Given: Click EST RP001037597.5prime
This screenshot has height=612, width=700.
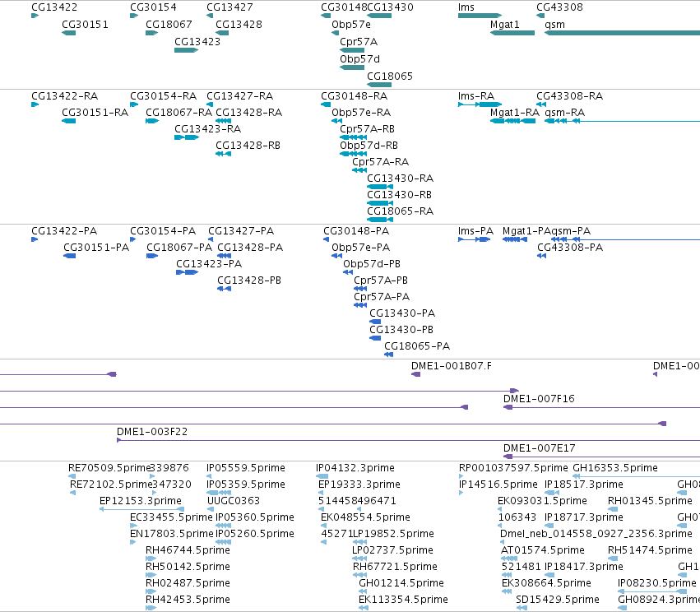Looking at the screenshot, I should [461, 477].
